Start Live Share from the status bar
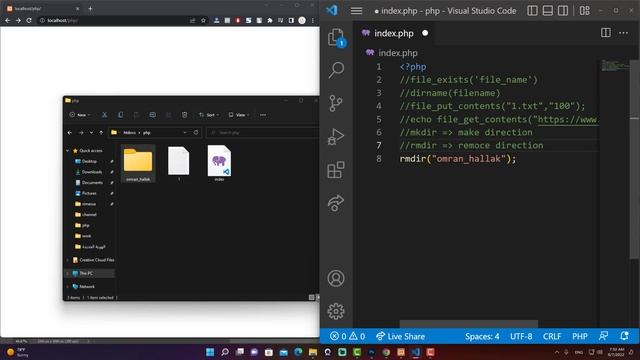Screen dimensions: 640x360 [400, 336]
